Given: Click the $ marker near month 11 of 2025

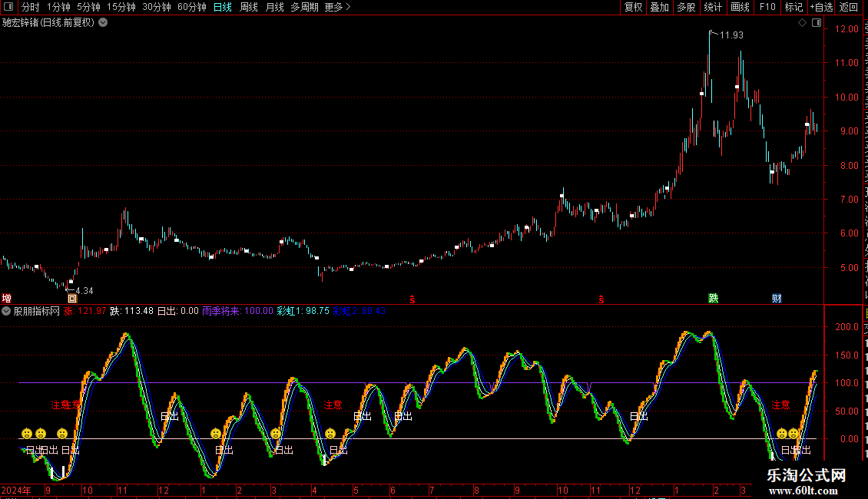Looking at the screenshot, I should (601, 299).
